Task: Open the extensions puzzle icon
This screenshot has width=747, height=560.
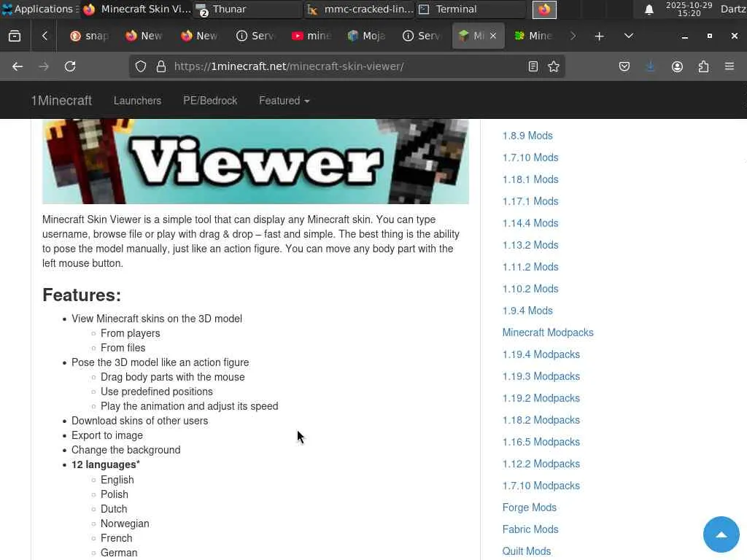Action: click(703, 66)
